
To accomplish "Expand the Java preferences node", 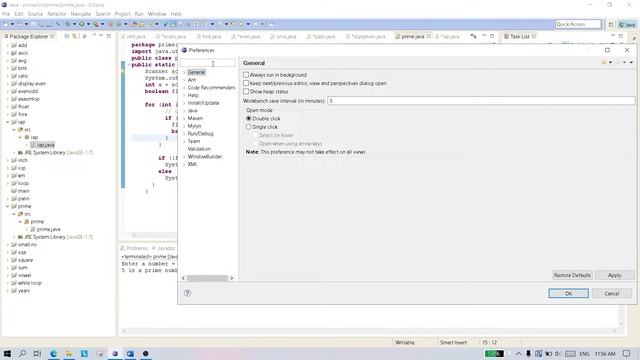I will (184, 111).
